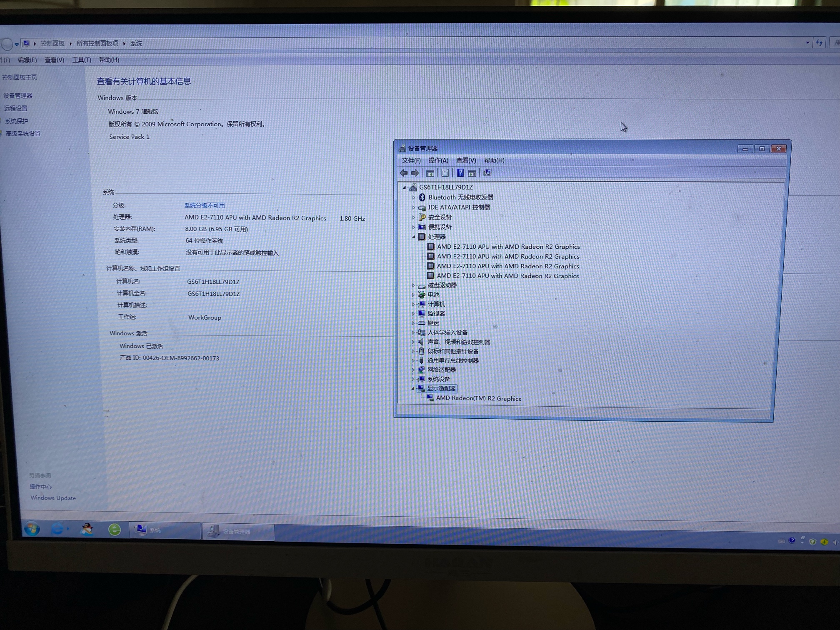Open 远程设置 sidebar link
840x630 pixels.
coord(16,108)
